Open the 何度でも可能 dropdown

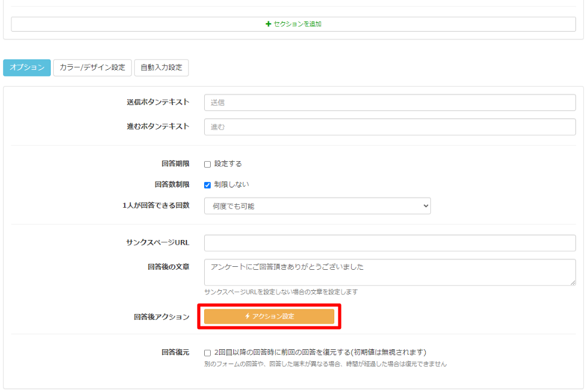(x=317, y=206)
